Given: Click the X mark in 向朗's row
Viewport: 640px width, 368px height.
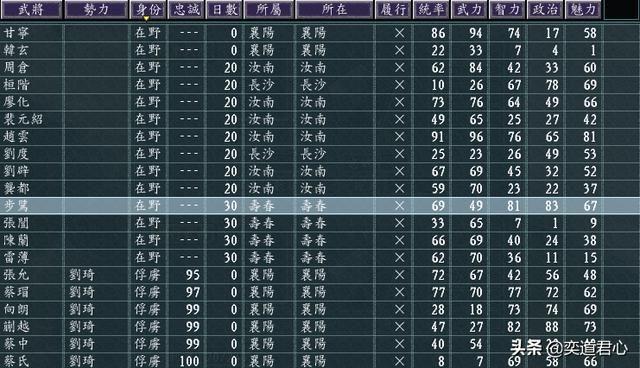Looking at the screenshot, I should coord(400,309).
